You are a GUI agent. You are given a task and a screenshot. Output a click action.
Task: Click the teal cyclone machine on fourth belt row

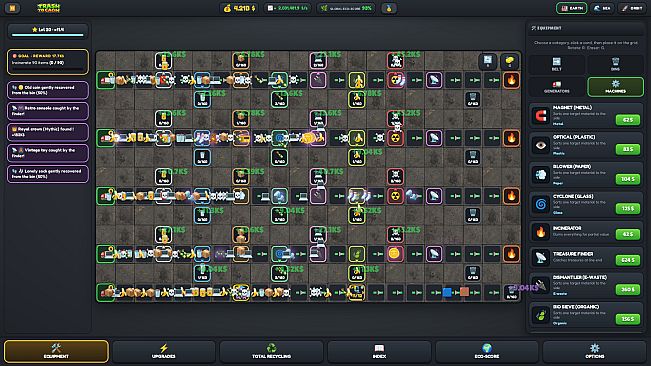(x=279, y=254)
